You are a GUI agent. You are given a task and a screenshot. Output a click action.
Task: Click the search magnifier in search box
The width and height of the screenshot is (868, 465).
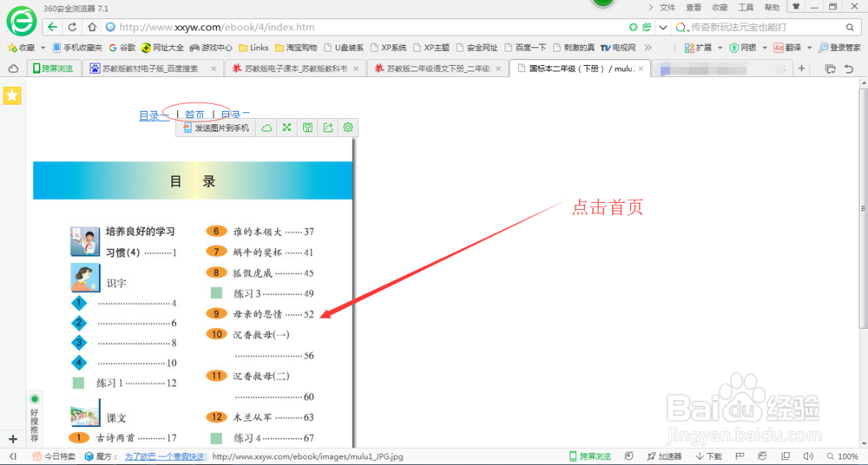tap(850, 27)
